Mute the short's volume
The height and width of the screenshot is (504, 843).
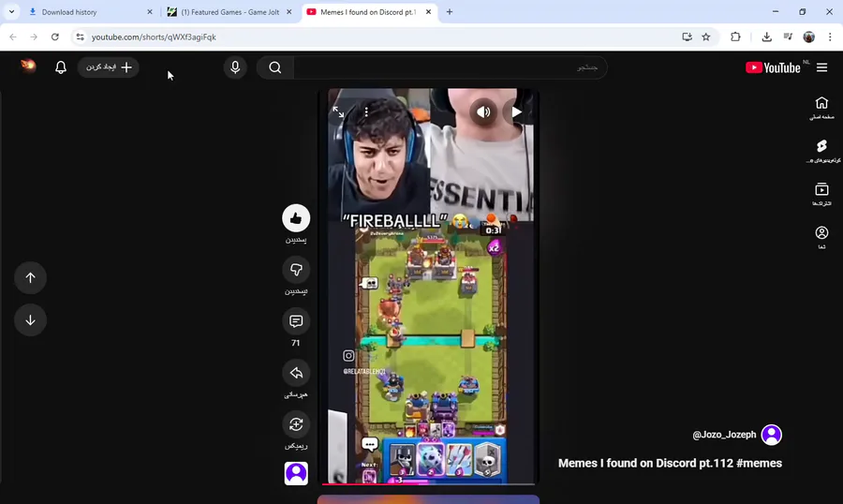tap(483, 111)
